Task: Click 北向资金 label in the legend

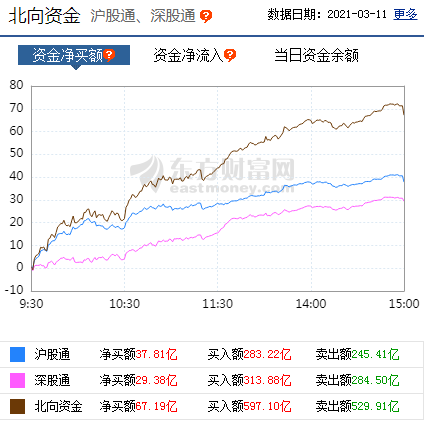Action: 58,406
